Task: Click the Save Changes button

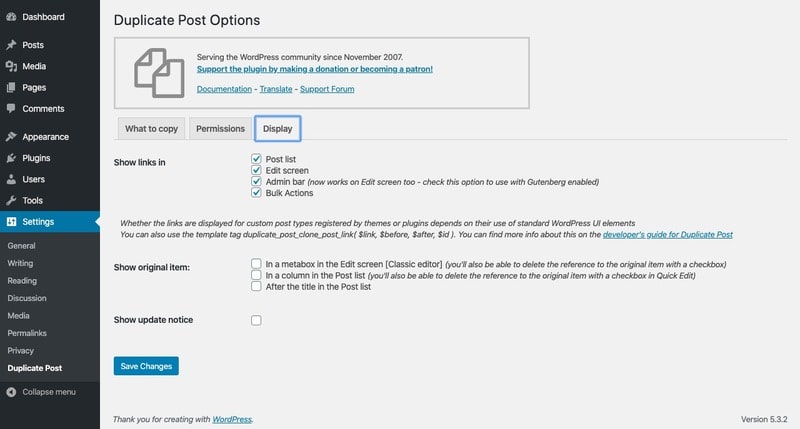Action: click(146, 366)
